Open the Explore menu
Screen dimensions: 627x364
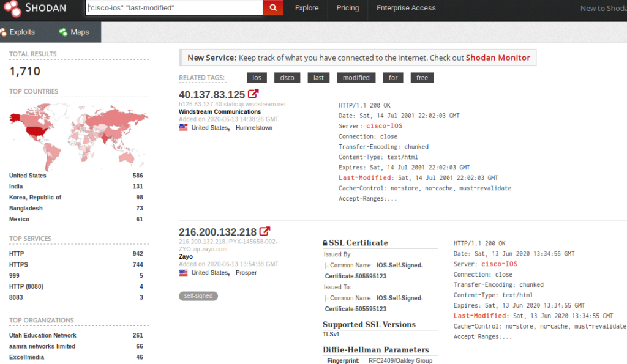coord(307,8)
